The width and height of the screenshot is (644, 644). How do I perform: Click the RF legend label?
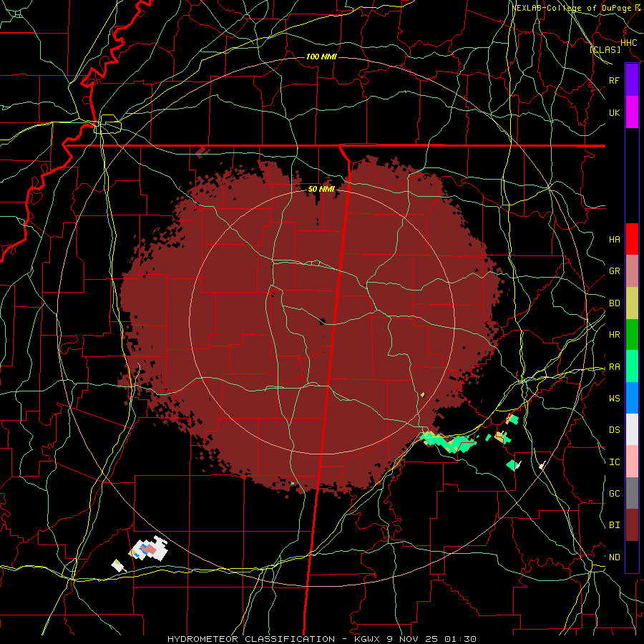[x=614, y=80]
